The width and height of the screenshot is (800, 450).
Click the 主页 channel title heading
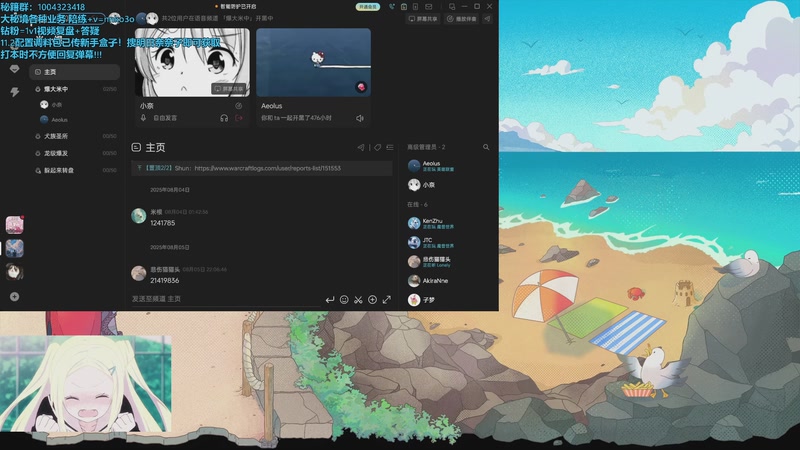155,147
